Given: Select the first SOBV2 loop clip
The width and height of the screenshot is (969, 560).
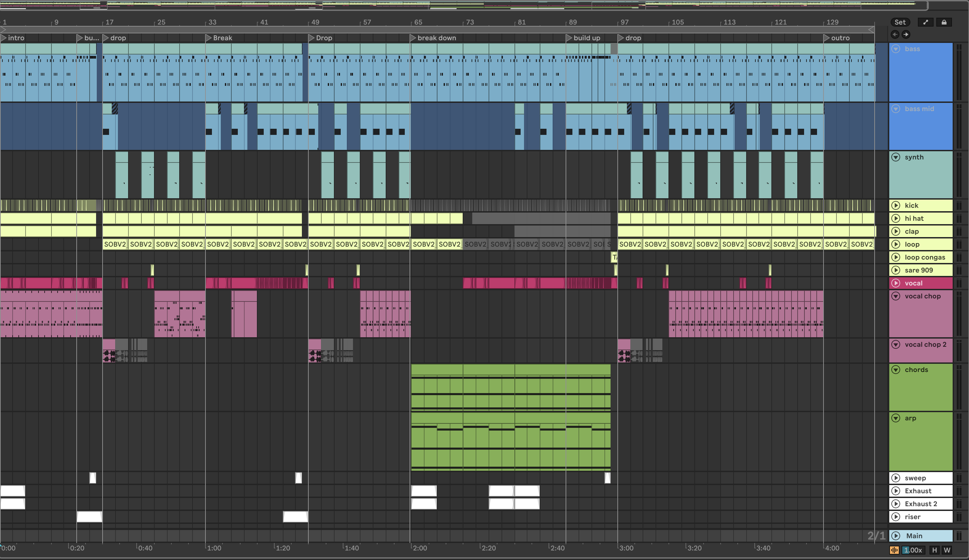Looking at the screenshot, I should point(115,244).
